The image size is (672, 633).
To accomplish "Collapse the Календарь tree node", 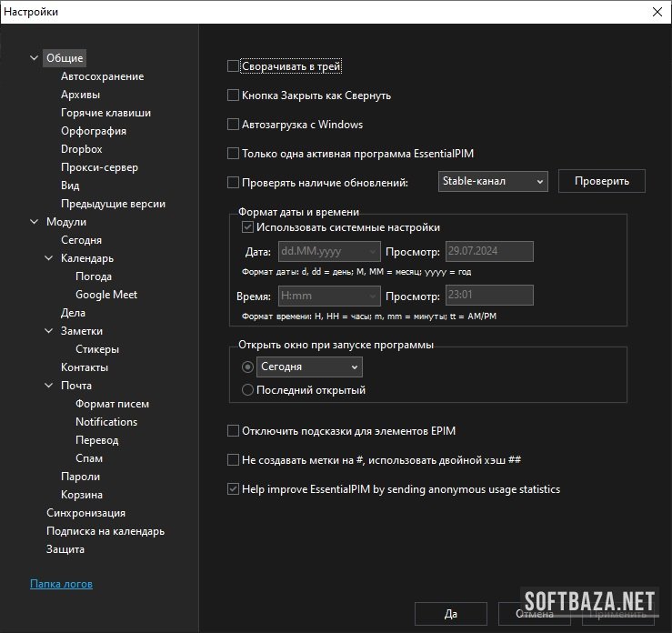I will [x=49, y=258].
